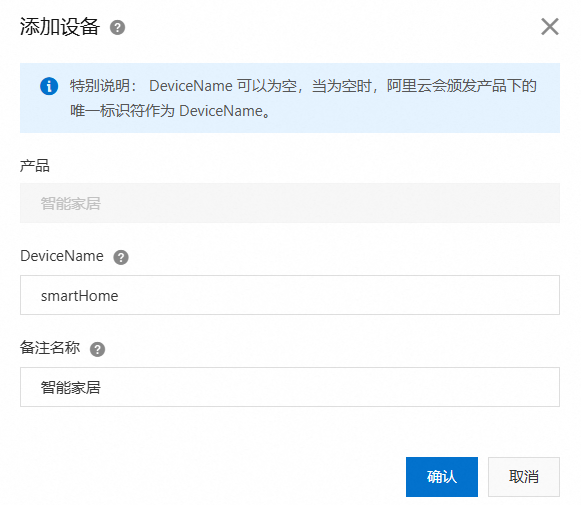Click the blue info icon in notice
581x505 pixels.
49,86
